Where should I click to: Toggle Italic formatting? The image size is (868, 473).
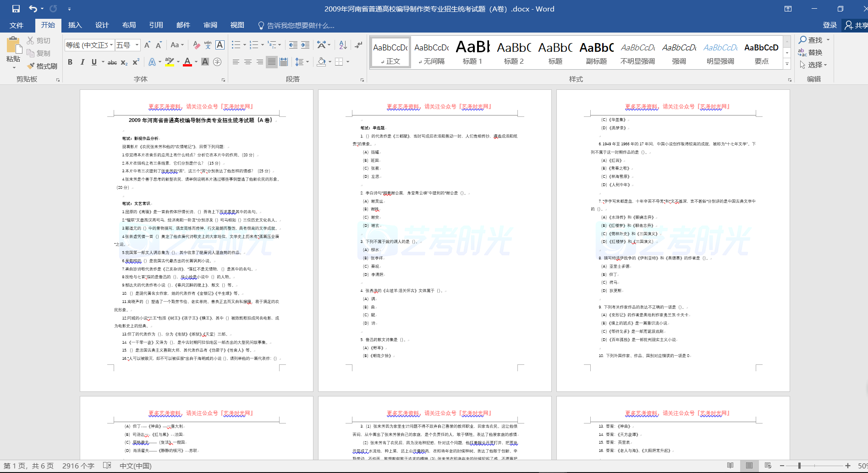[x=82, y=62]
